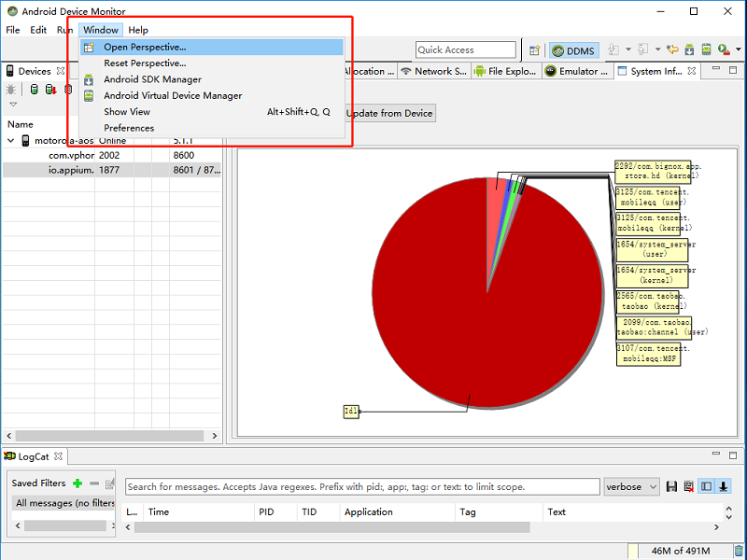Click the save log floppy disk icon
The width and height of the screenshot is (747, 560).
tap(671, 486)
